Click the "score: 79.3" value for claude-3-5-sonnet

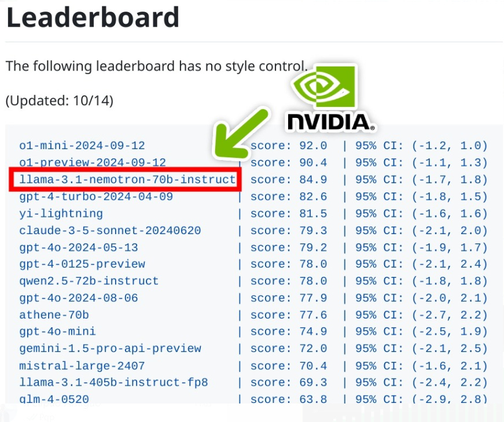[x=289, y=230]
